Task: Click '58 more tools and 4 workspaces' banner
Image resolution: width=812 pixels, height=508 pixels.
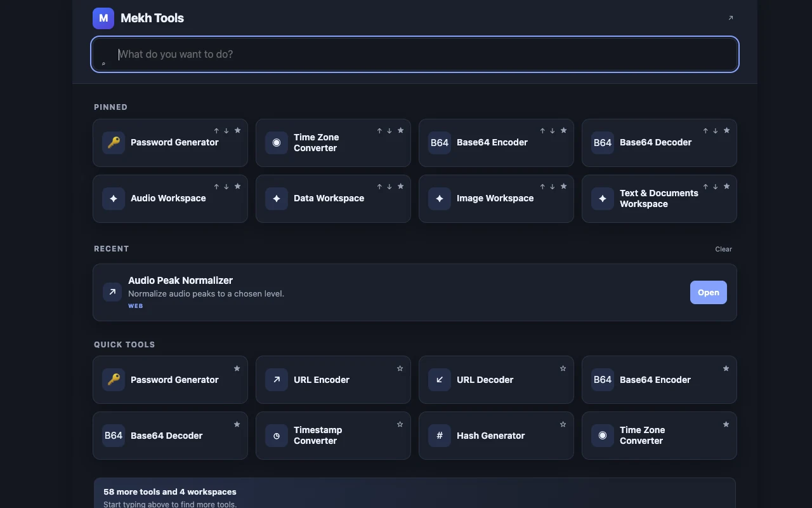Action: tap(415, 493)
